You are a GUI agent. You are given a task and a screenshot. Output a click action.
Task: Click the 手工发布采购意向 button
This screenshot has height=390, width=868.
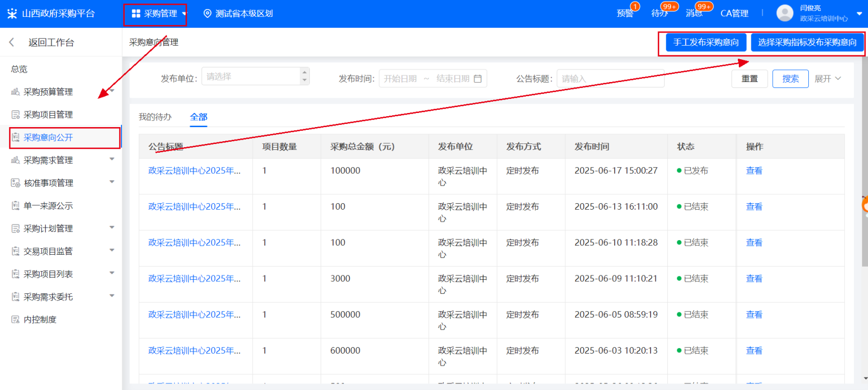pyautogui.click(x=705, y=42)
